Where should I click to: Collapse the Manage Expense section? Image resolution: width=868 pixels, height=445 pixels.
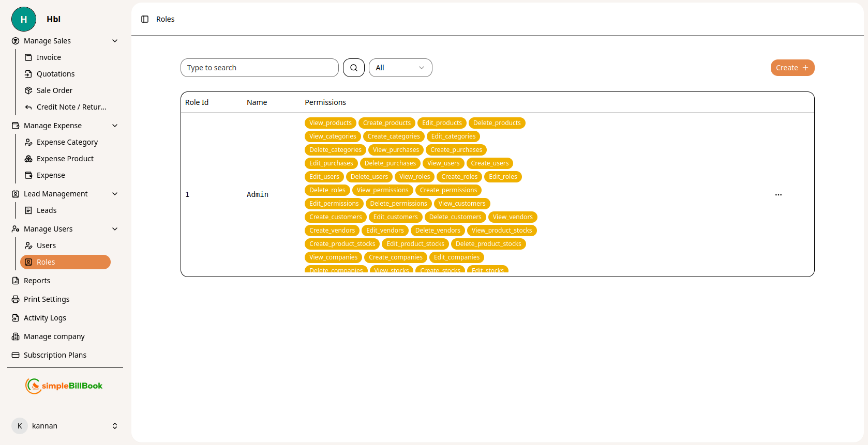(x=115, y=126)
